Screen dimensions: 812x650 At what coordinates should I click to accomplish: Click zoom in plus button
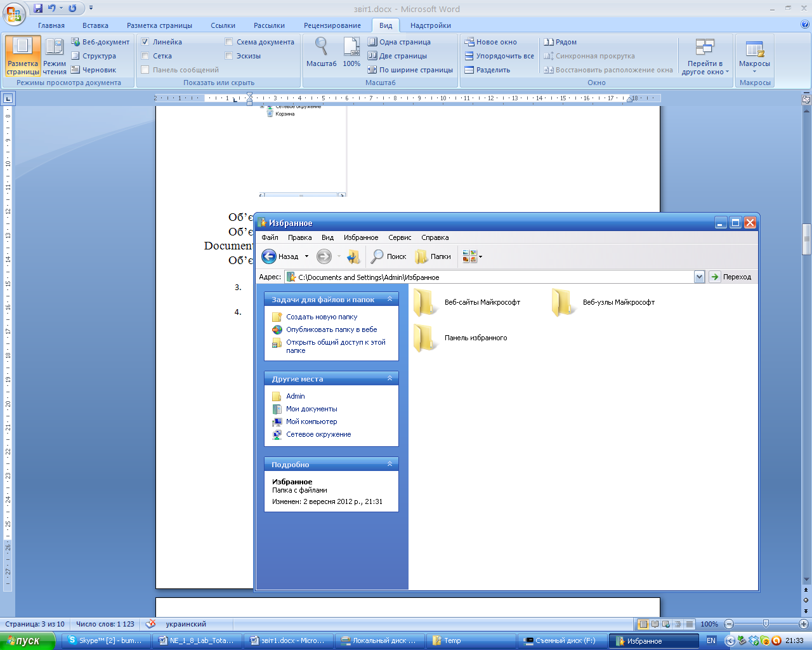(803, 624)
